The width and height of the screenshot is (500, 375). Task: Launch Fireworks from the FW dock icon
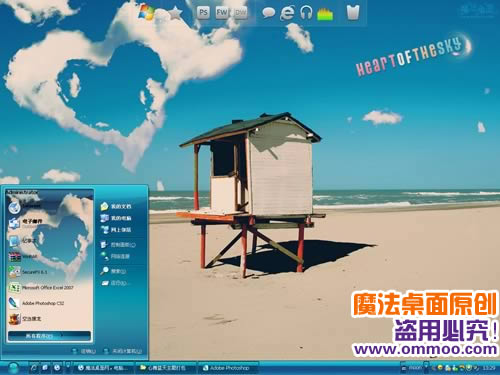point(222,13)
